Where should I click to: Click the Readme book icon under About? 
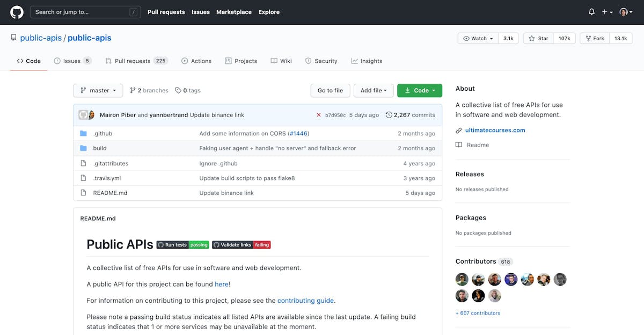459,144
